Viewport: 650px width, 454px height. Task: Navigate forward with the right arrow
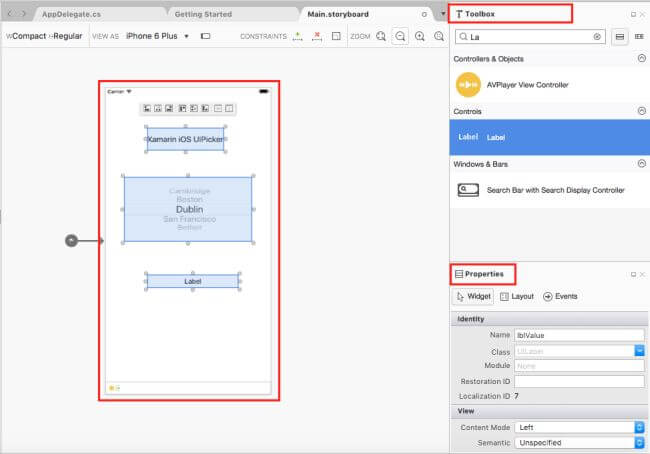(x=24, y=14)
